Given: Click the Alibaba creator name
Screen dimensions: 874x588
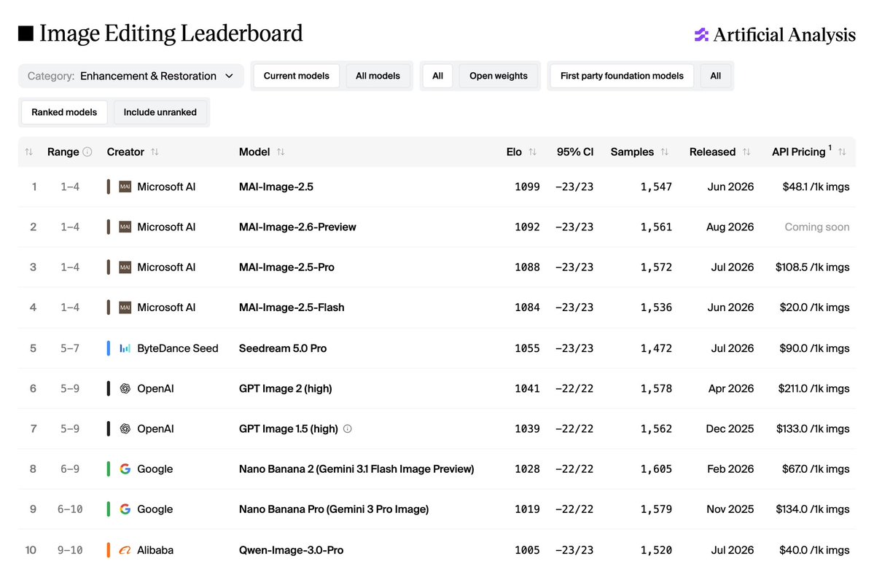Looking at the screenshot, I should click(155, 550).
